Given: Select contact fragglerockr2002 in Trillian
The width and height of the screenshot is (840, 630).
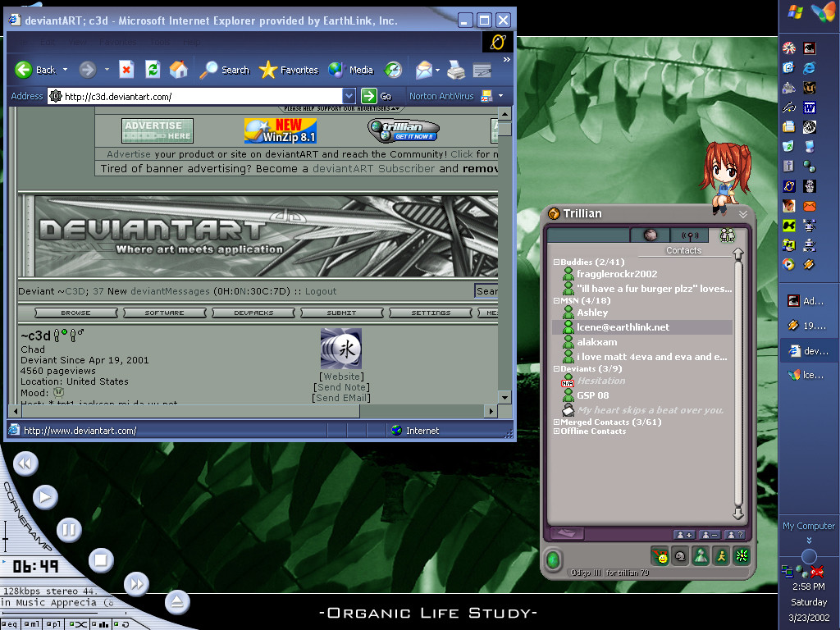Looking at the screenshot, I should click(617, 274).
